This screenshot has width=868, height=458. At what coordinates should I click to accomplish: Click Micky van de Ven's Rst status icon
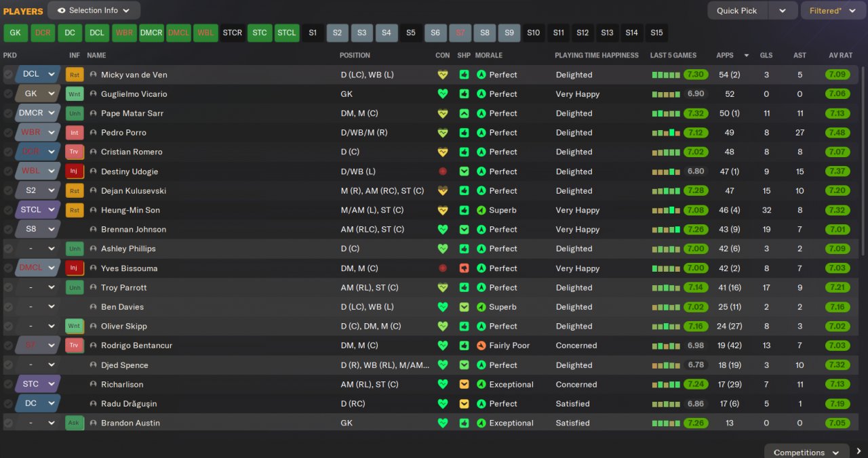75,75
